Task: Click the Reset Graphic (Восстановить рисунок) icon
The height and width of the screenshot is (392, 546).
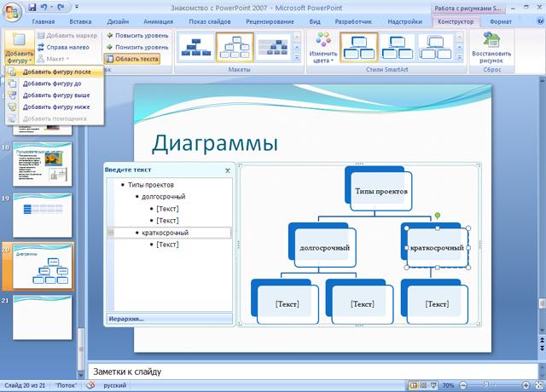Action: pos(491,48)
